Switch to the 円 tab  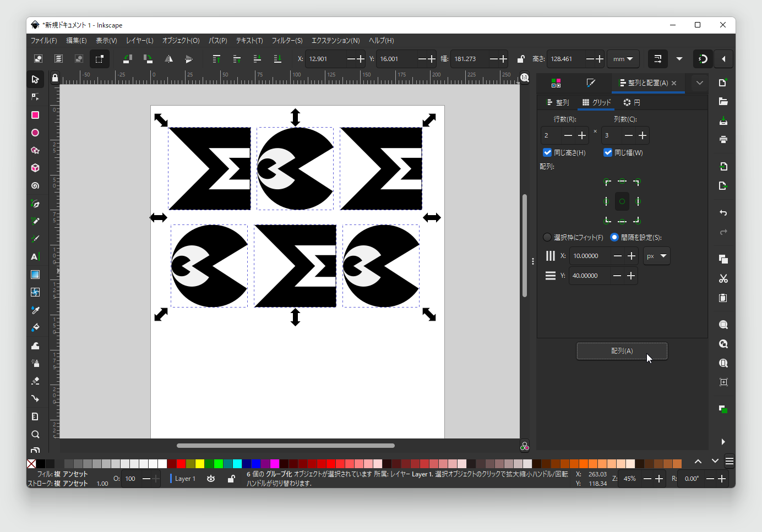coord(632,102)
